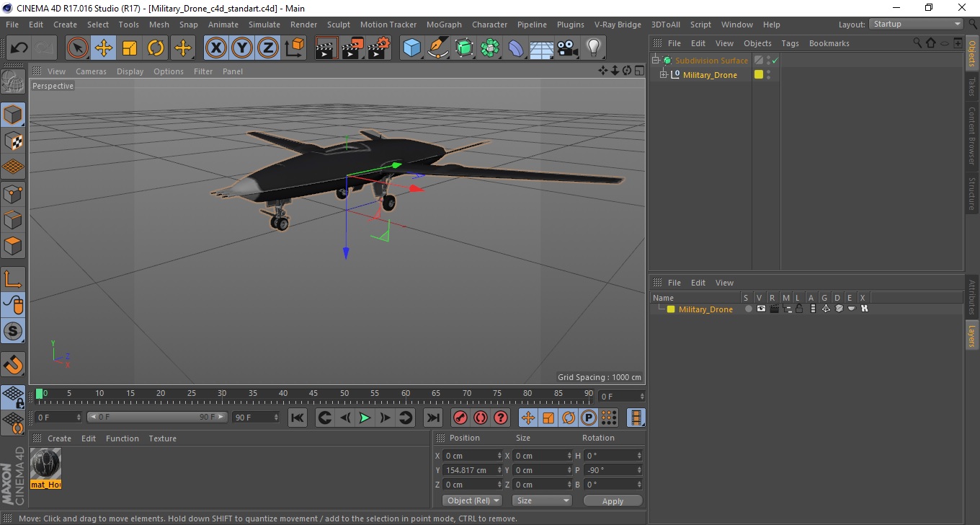Add a Light object icon
Viewport: 980px width, 525px height.
[x=594, y=48]
